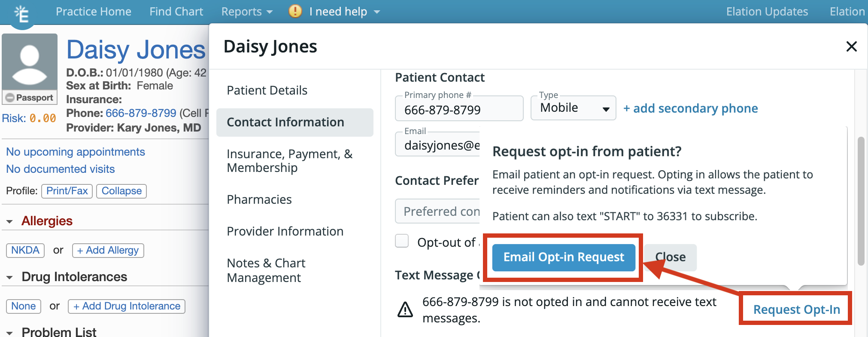
Task: Click the Add Allergy button
Action: (x=108, y=250)
